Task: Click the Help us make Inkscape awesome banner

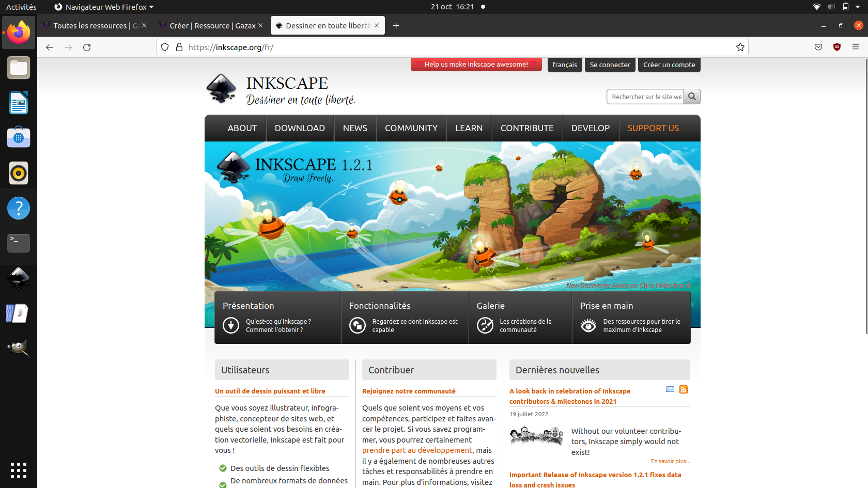Action: click(x=476, y=65)
